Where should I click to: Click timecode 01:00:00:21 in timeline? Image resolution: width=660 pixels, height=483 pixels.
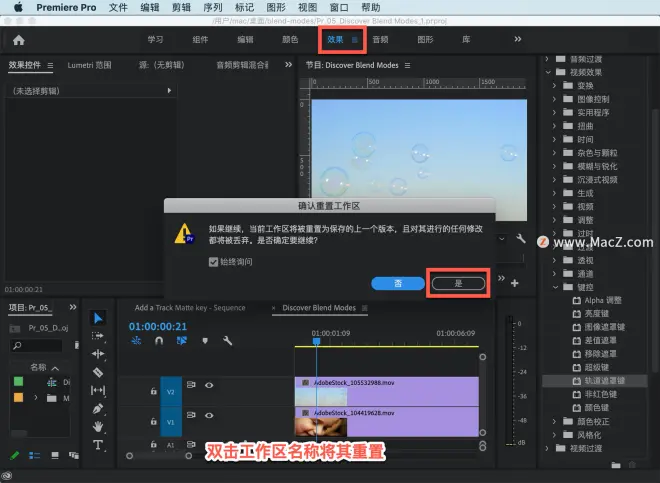click(158, 326)
